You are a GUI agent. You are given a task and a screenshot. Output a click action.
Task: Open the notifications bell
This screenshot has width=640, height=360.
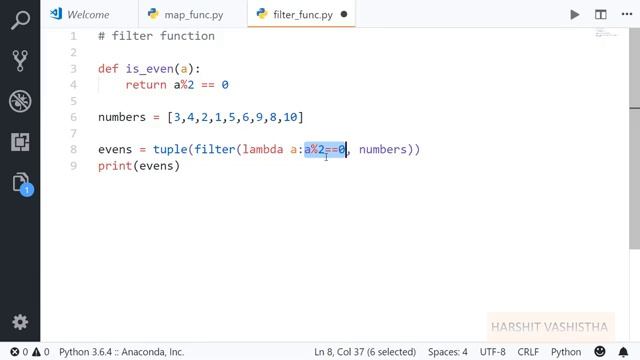pyautogui.click(x=623, y=352)
